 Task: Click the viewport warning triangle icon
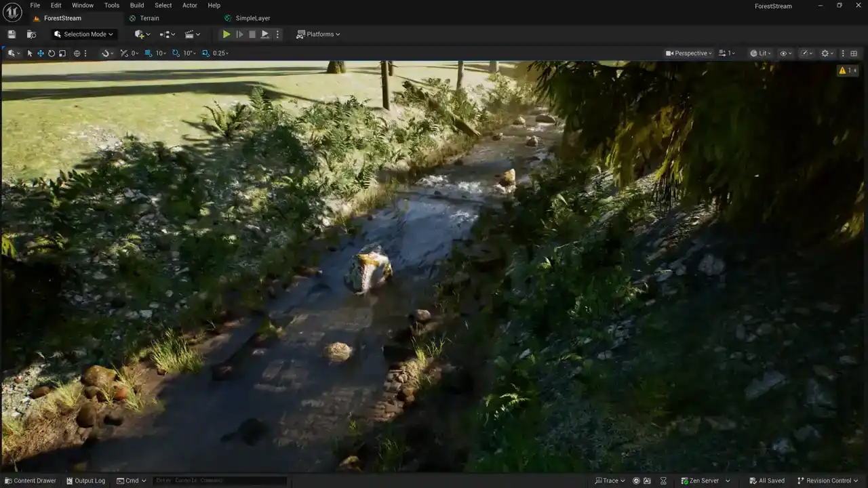[842, 70]
